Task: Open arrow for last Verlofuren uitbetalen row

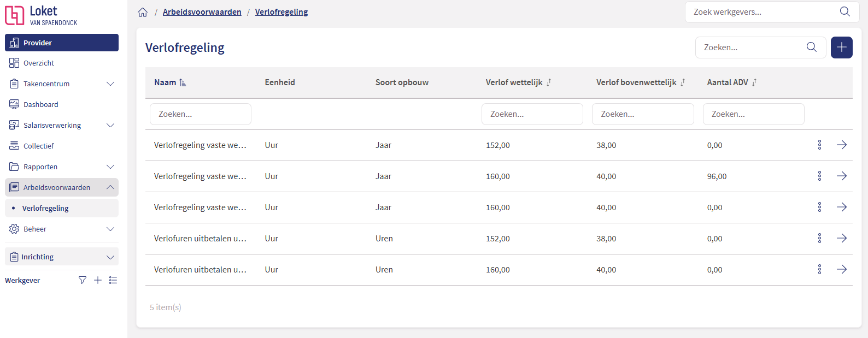Action: (x=842, y=269)
